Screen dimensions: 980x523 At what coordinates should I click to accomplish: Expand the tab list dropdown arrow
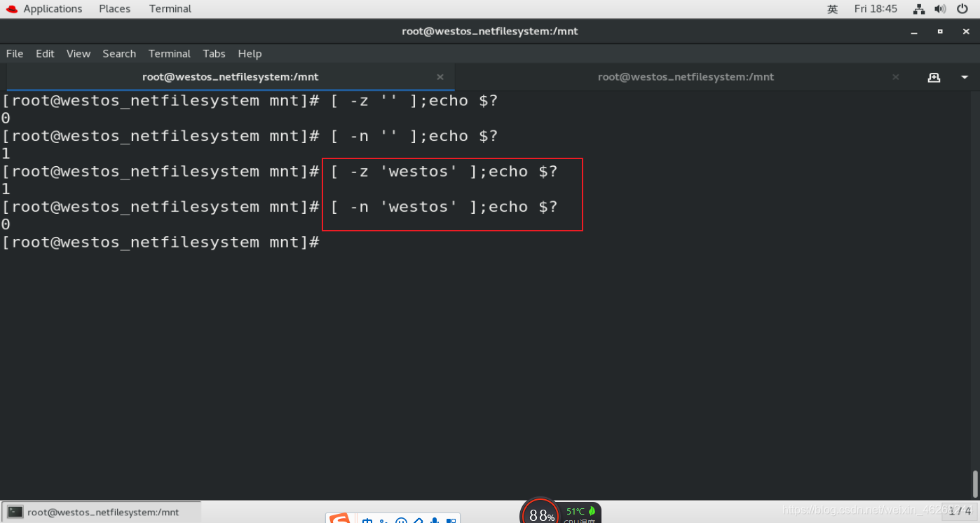965,77
